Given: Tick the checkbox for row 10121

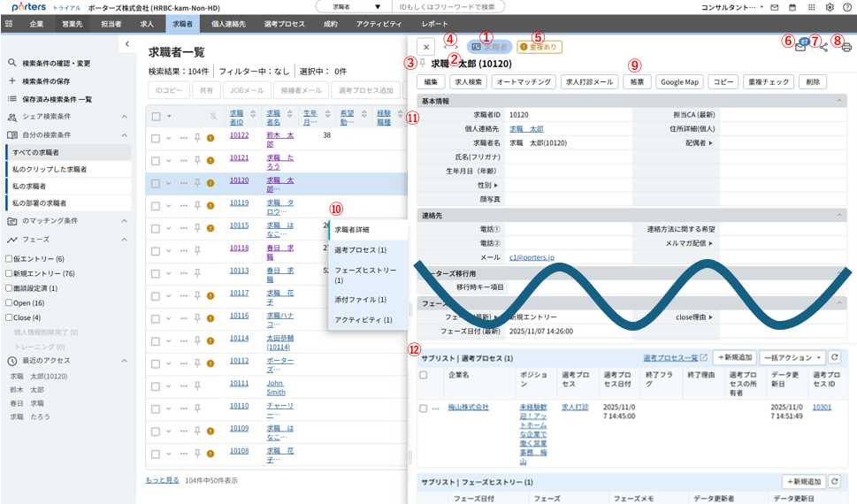Looking at the screenshot, I should (x=156, y=159).
